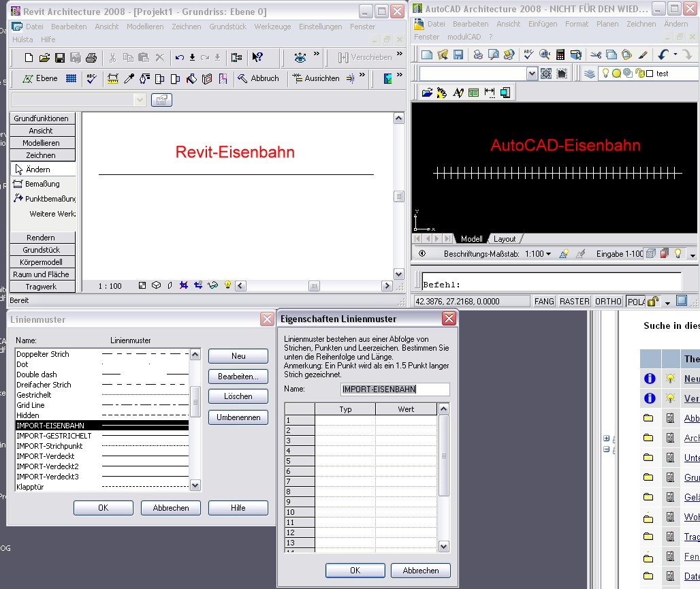Click the AutoCAD find-and-replace text icon
The height and width of the screenshot is (589, 700).
(x=545, y=54)
